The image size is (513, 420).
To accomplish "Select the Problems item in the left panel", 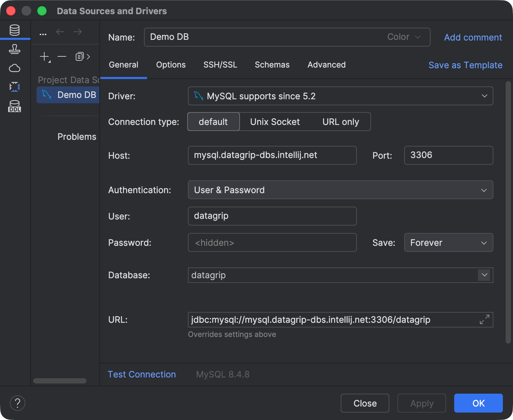I will click(77, 137).
